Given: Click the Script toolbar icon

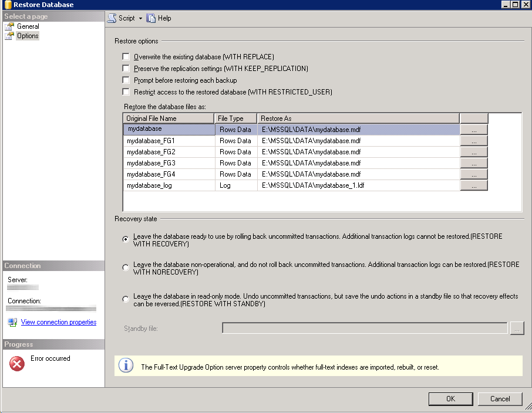Looking at the screenshot, I should [x=112, y=18].
